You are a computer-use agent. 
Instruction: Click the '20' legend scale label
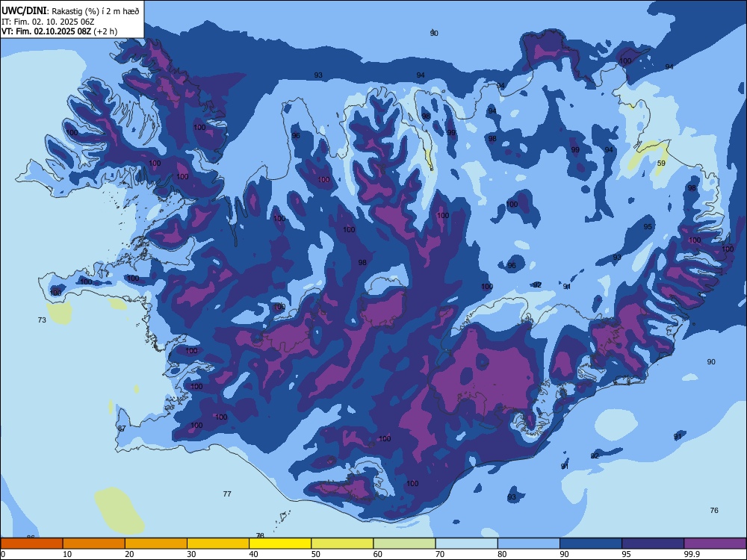click(x=129, y=554)
